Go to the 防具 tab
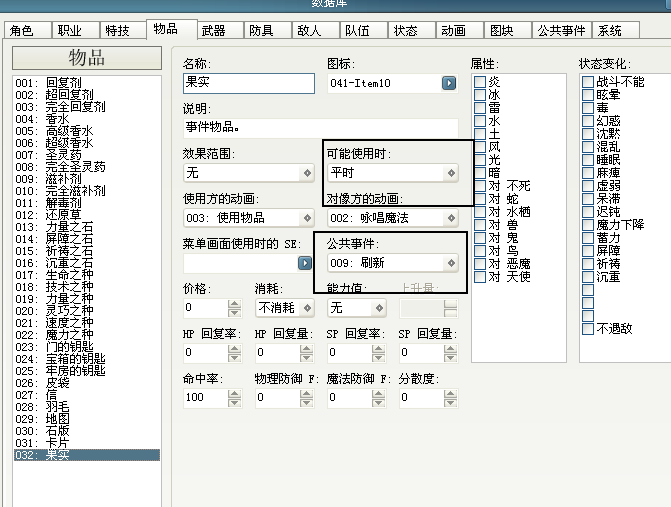The height and width of the screenshot is (507, 671). 267,30
